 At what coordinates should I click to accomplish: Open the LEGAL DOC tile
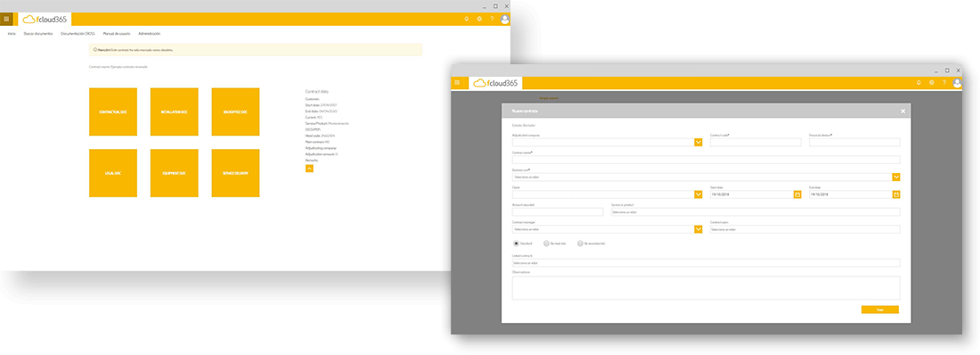113,173
